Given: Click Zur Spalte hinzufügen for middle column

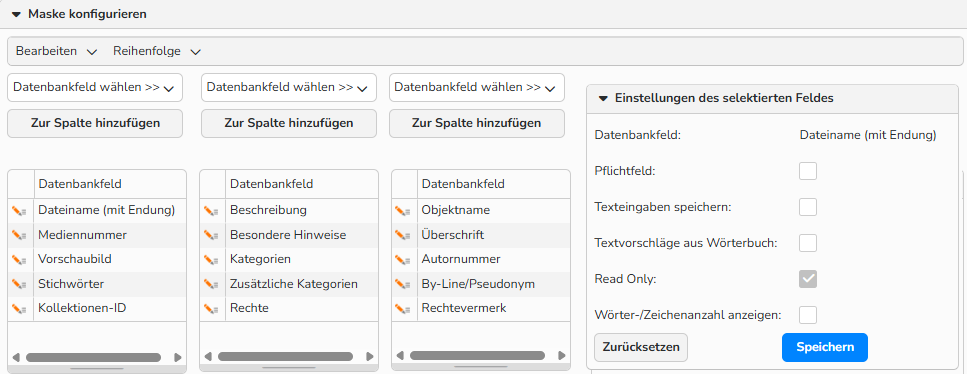Looking at the screenshot, I should pos(289,123).
